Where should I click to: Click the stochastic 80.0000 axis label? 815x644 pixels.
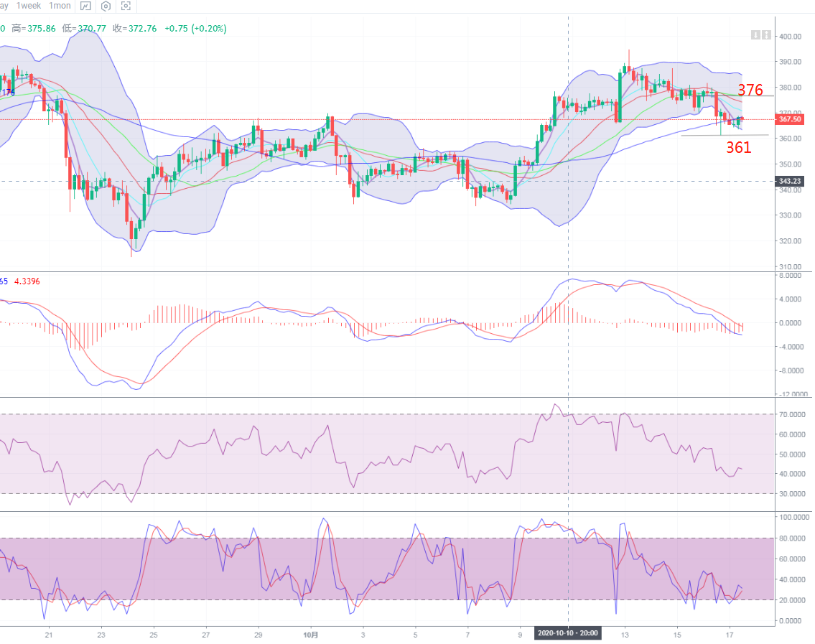click(792, 538)
